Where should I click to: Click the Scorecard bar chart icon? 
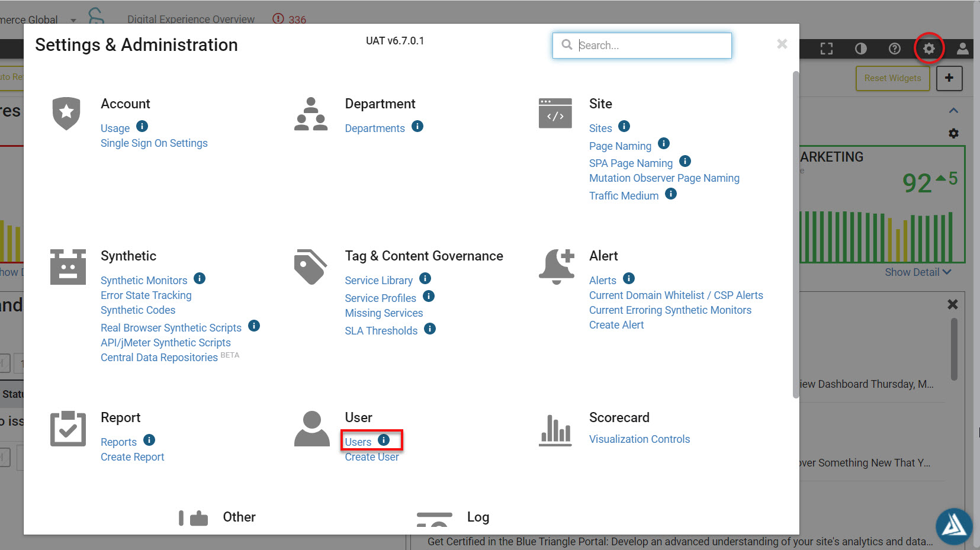[555, 430]
